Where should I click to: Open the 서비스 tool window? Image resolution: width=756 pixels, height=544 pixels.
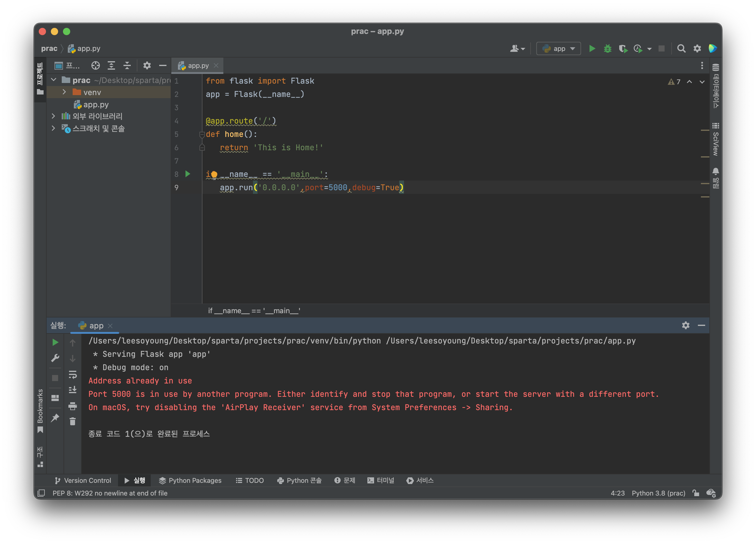point(420,480)
